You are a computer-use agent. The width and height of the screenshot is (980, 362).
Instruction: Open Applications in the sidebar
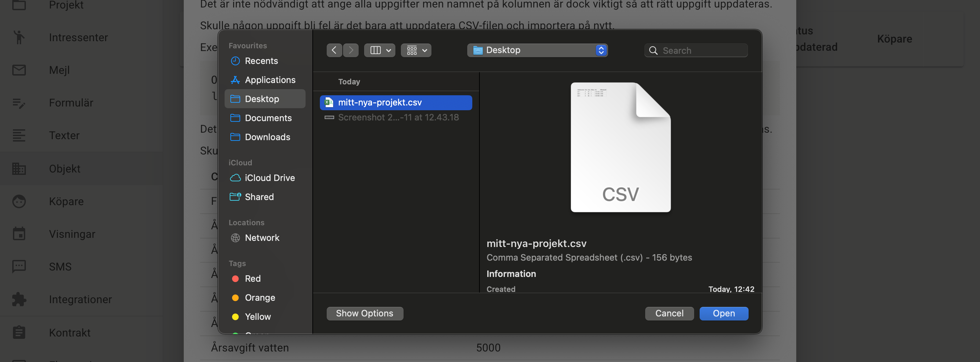click(x=270, y=80)
